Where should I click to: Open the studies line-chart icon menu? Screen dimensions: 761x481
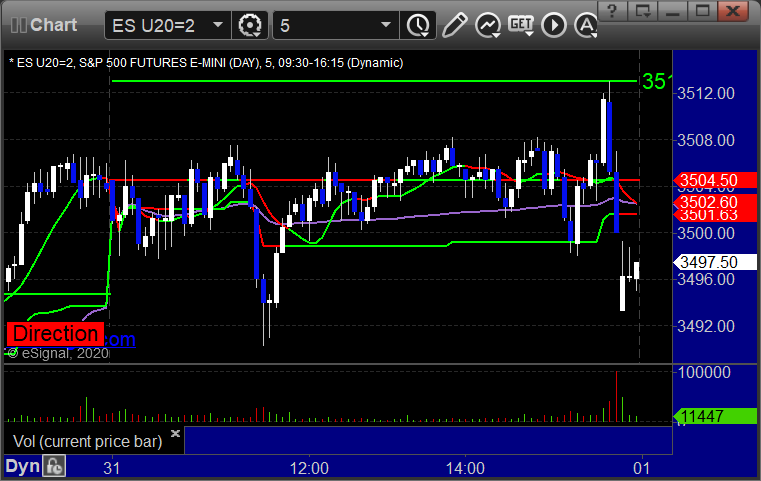(488, 25)
